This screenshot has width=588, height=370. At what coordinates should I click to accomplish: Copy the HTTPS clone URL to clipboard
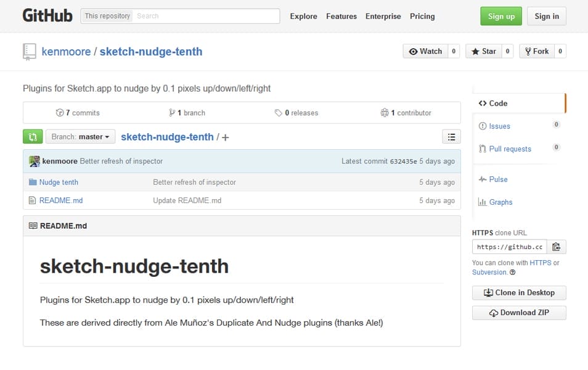tap(557, 246)
